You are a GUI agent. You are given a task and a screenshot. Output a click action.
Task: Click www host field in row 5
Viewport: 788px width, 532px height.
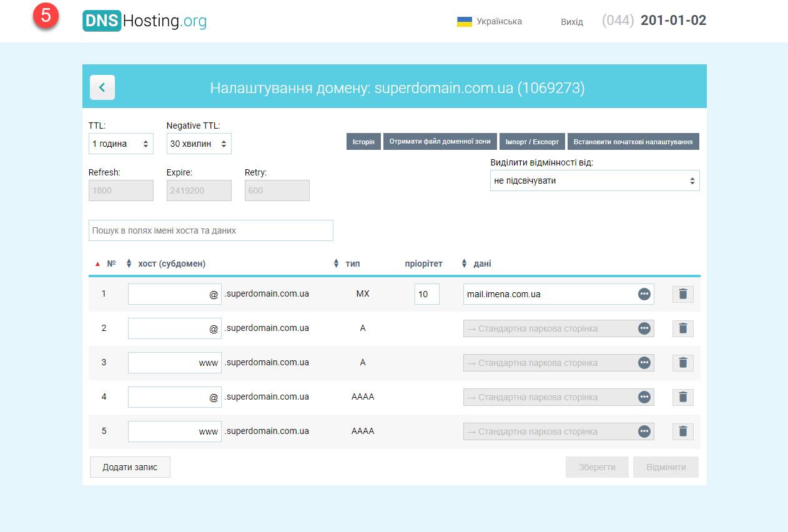click(175, 431)
